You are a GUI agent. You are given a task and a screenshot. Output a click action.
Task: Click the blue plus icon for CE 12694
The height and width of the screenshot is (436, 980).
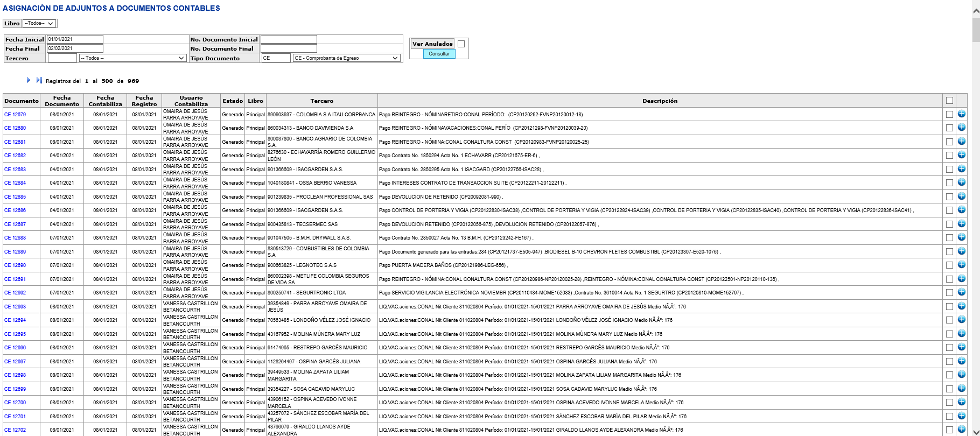pyautogui.click(x=961, y=320)
